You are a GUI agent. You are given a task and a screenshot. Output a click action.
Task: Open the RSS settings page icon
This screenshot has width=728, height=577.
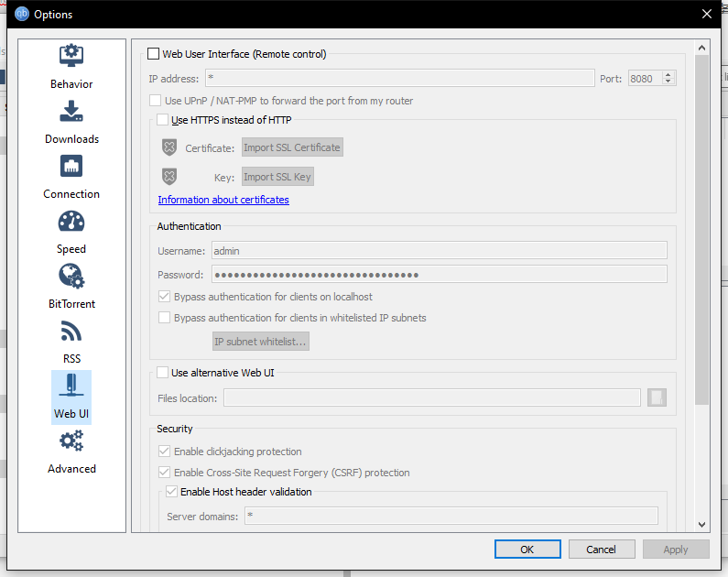click(x=71, y=331)
